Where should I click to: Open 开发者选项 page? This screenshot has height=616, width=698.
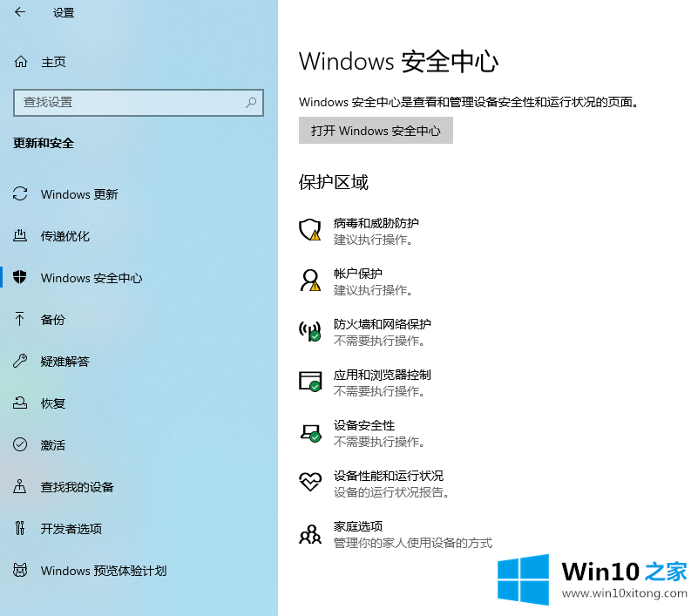[x=71, y=529]
